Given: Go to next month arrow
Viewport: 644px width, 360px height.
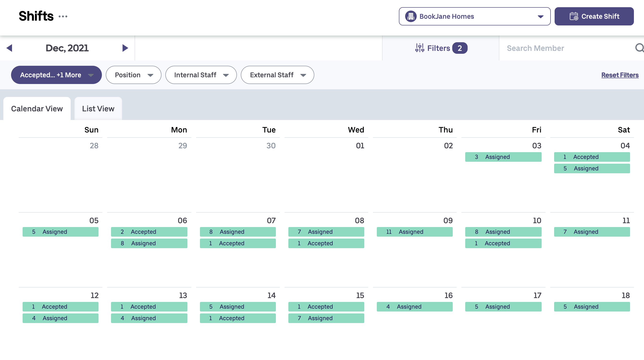Looking at the screenshot, I should 125,48.
